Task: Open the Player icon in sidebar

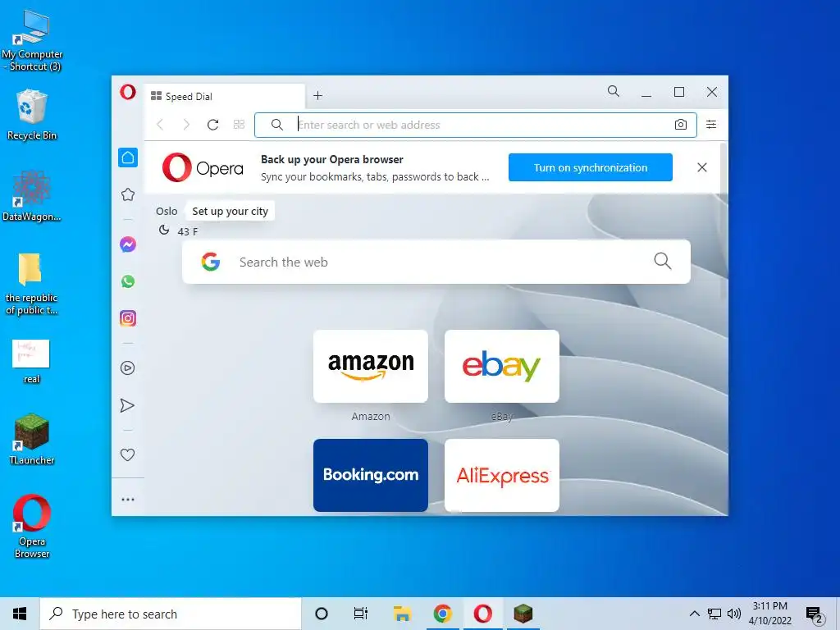Action: pos(127,368)
